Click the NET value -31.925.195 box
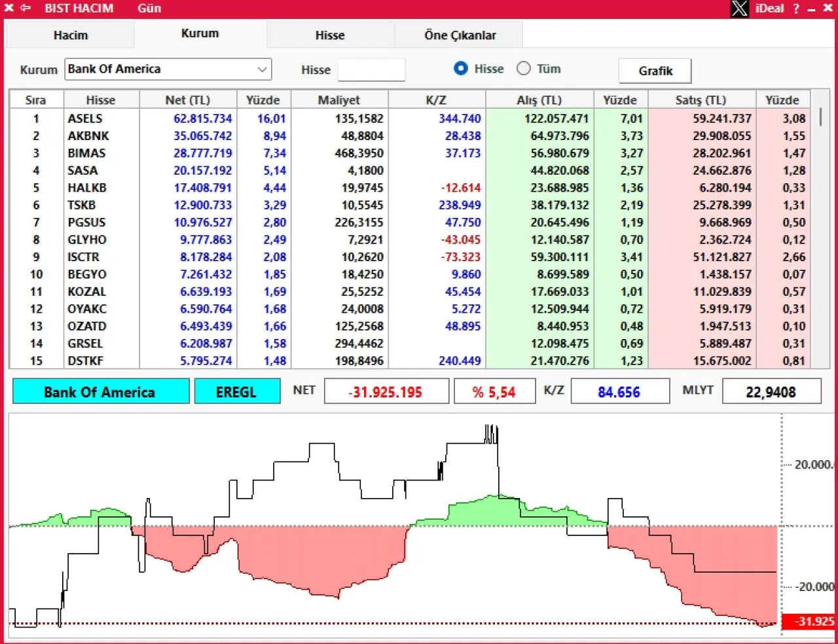The image size is (838, 644). click(387, 391)
